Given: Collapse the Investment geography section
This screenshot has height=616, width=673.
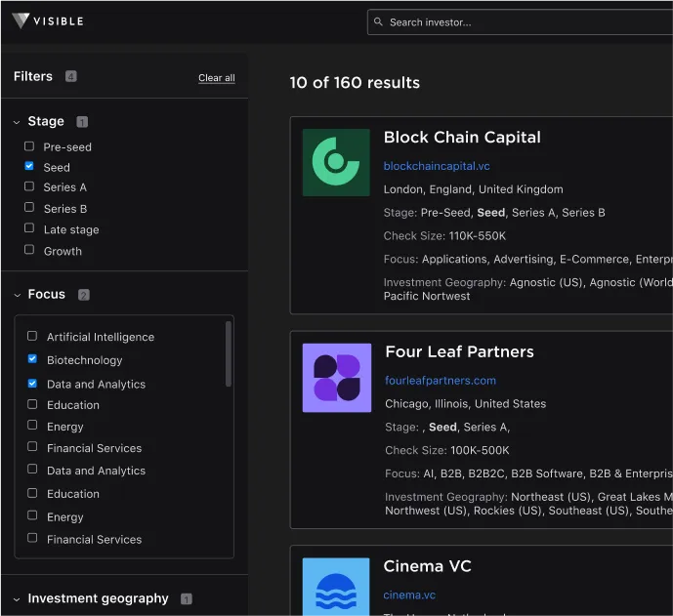Looking at the screenshot, I should click(17, 599).
